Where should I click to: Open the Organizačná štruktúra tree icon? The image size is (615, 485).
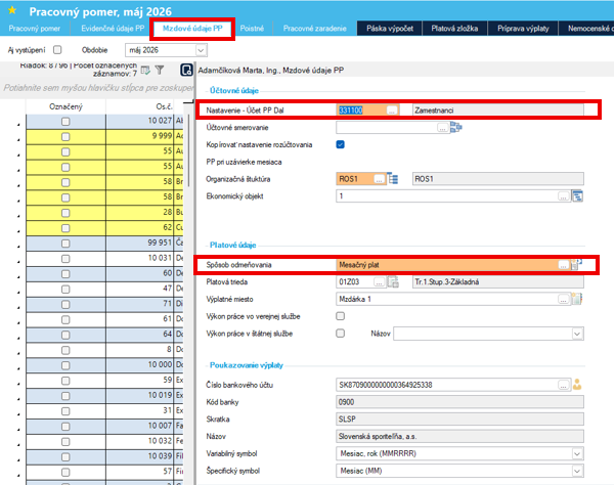pyautogui.click(x=393, y=179)
